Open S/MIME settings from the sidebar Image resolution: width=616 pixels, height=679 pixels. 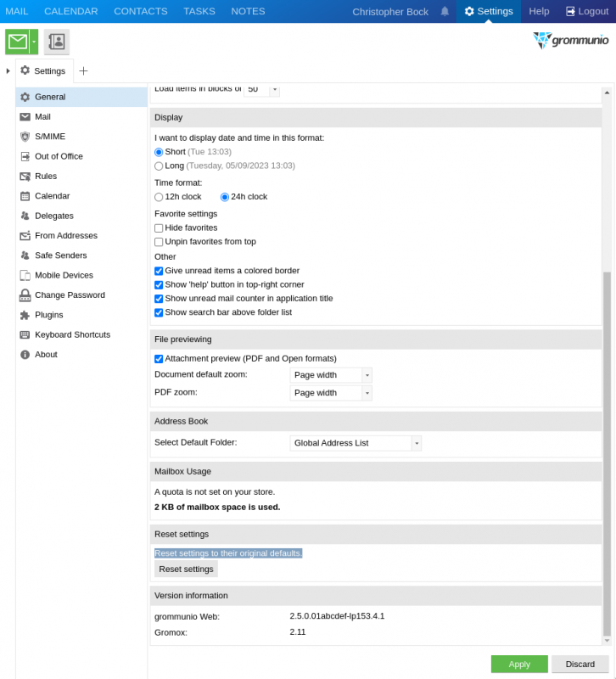[49, 137]
